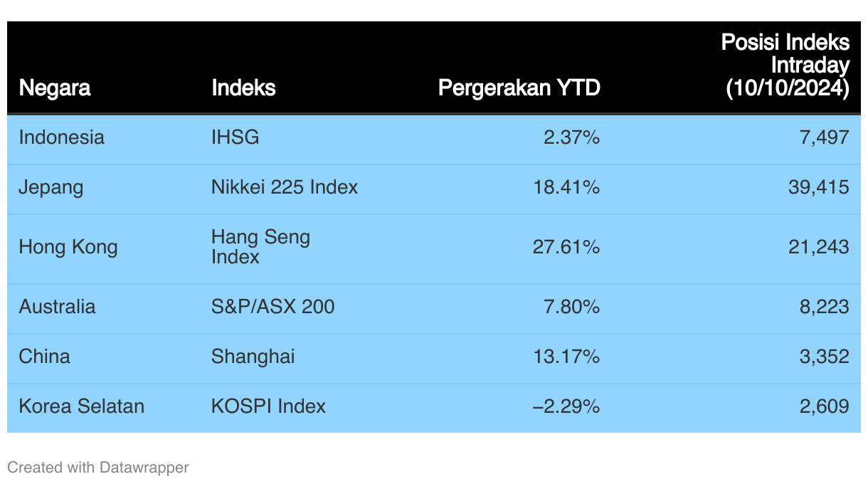This screenshot has height=484, width=868.
Task: Click the S&P/ASX 200 cell
Action: tap(273, 307)
